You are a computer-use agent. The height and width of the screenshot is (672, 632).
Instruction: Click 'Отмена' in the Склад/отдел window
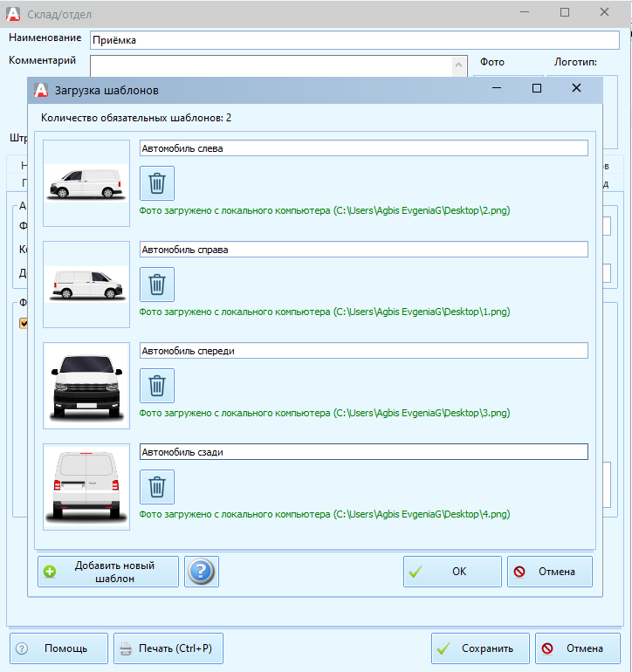tap(578, 648)
